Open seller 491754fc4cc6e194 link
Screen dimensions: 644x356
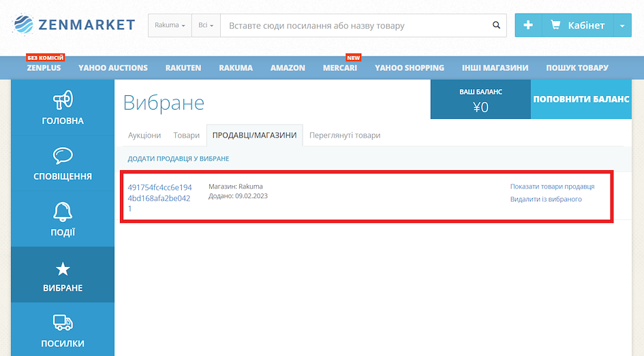click(159, 197)
